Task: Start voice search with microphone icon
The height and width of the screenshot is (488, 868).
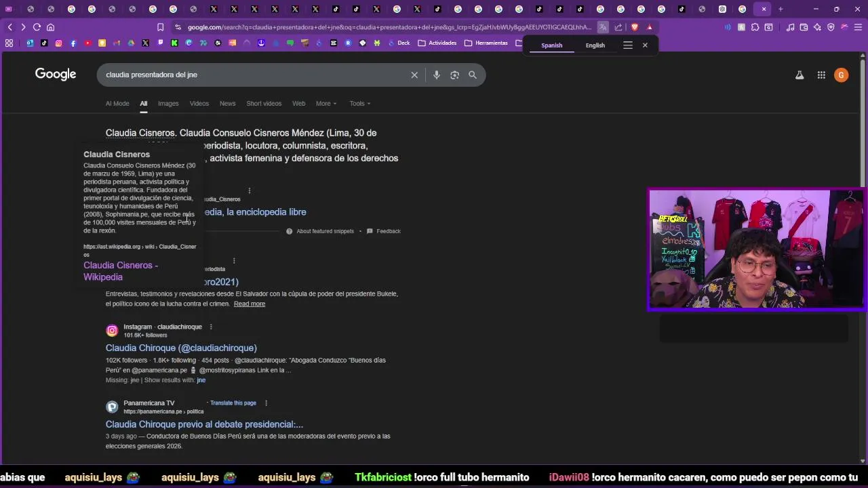Action: pos(437,75)
